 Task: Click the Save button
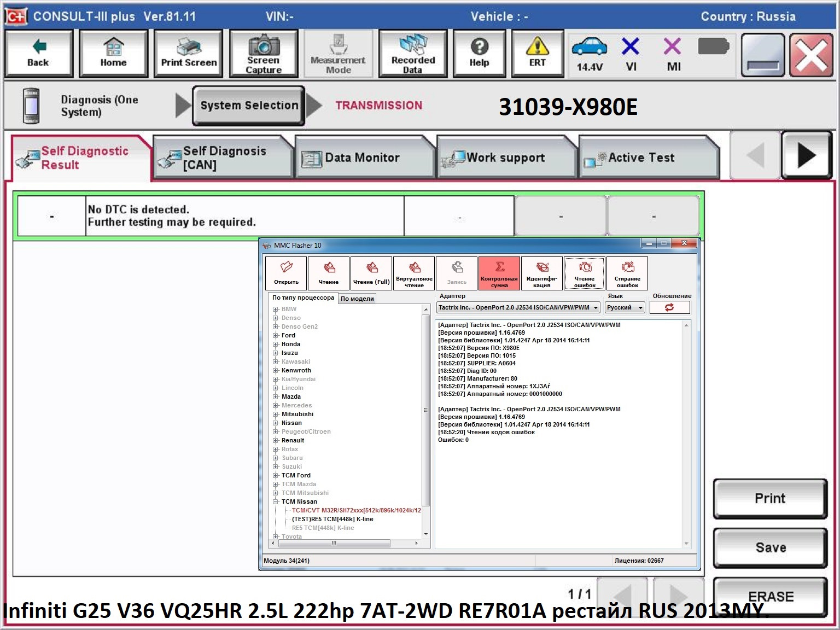click(x=770, y=547)
